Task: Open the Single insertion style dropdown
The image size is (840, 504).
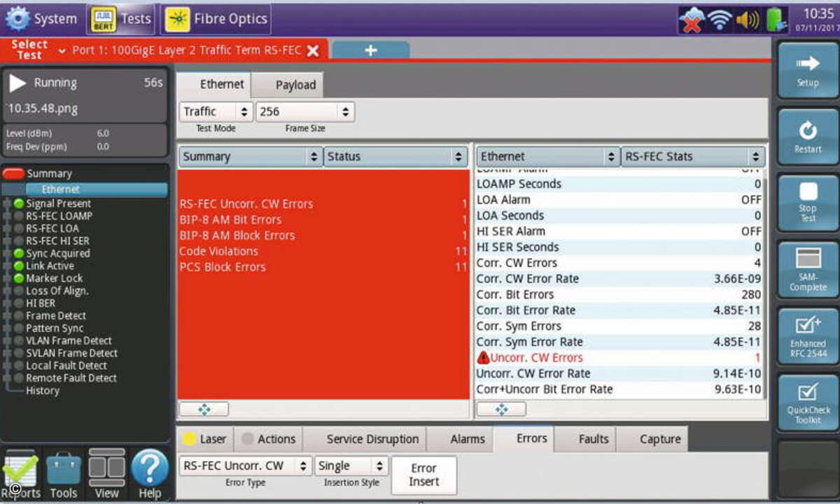Action: pyautogui.click(x=351, y=466)
